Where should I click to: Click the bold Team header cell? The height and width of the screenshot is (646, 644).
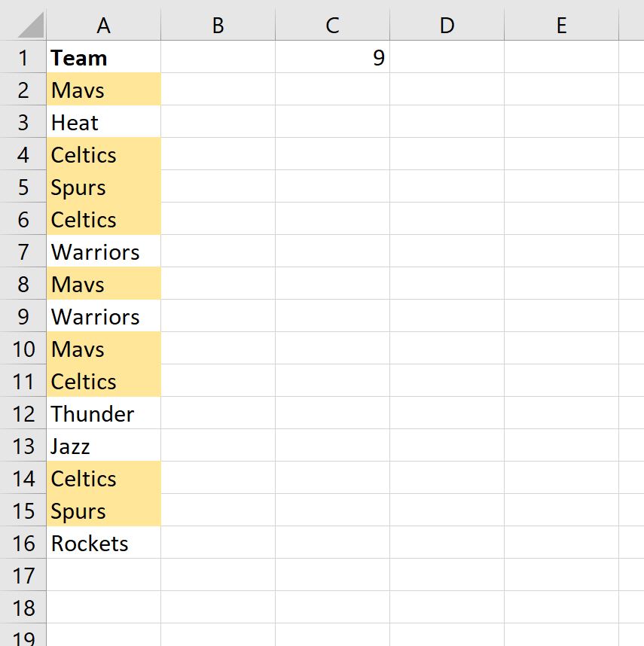coord(103,56)
